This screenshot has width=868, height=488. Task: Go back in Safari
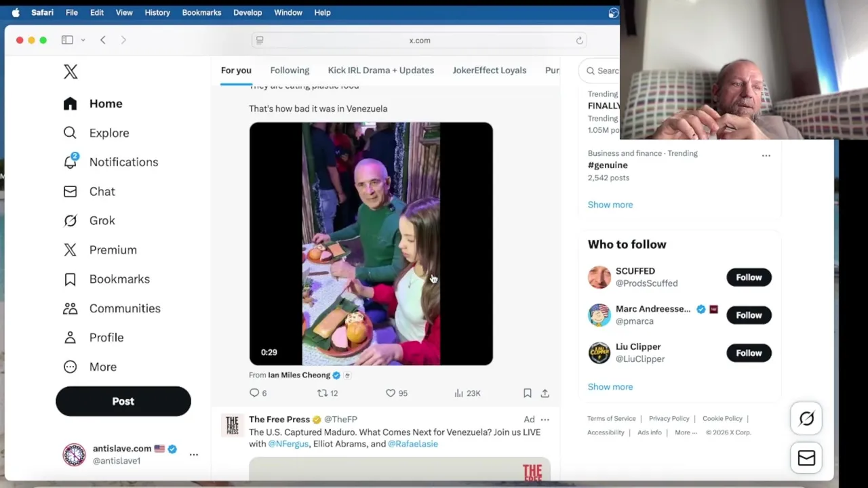(103, 40)
